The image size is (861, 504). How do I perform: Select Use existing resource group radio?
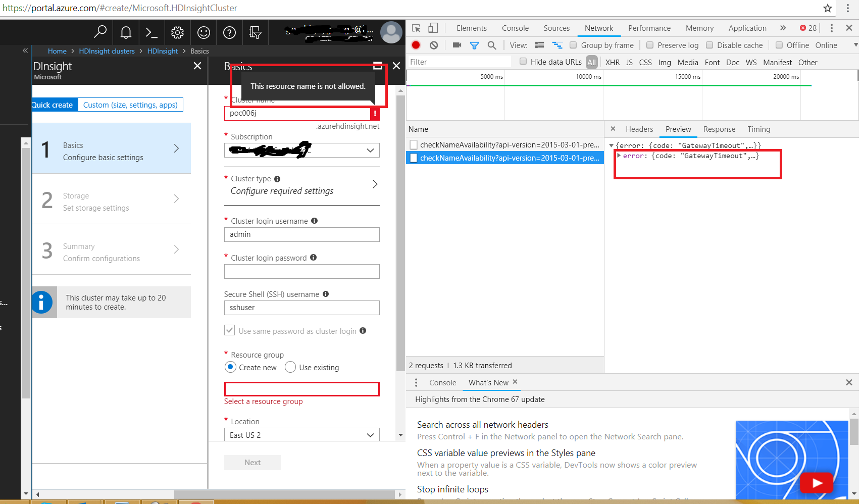(x=290, y=367)
